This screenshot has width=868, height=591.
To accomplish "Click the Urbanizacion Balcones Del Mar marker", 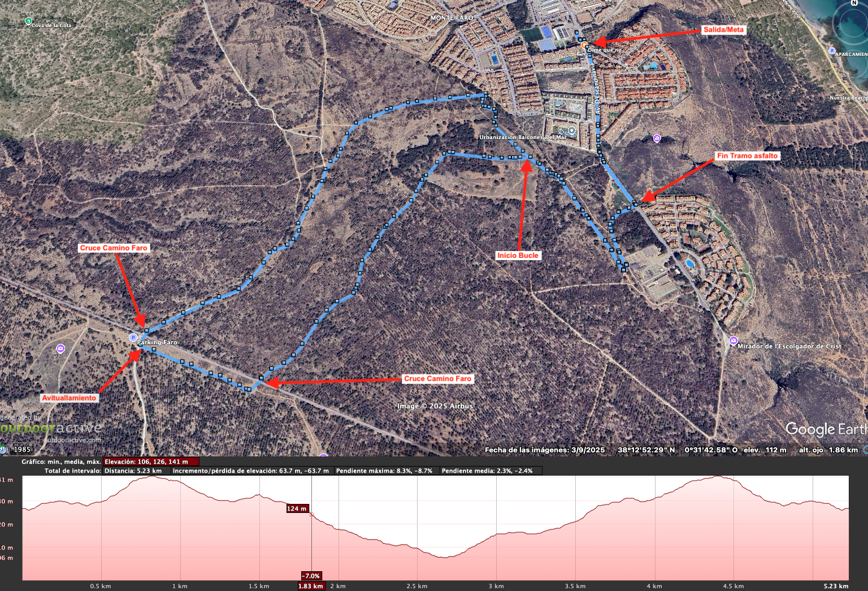I will click(572, 131).
